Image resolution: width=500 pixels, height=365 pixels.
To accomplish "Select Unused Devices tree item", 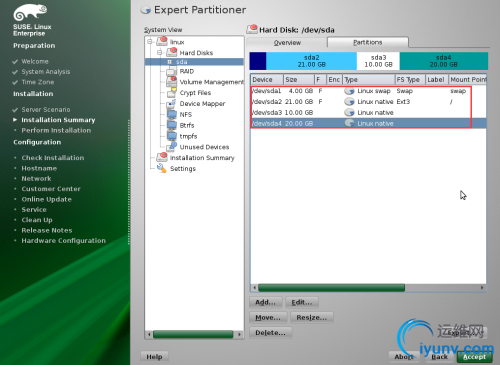I will click(204, 147).
